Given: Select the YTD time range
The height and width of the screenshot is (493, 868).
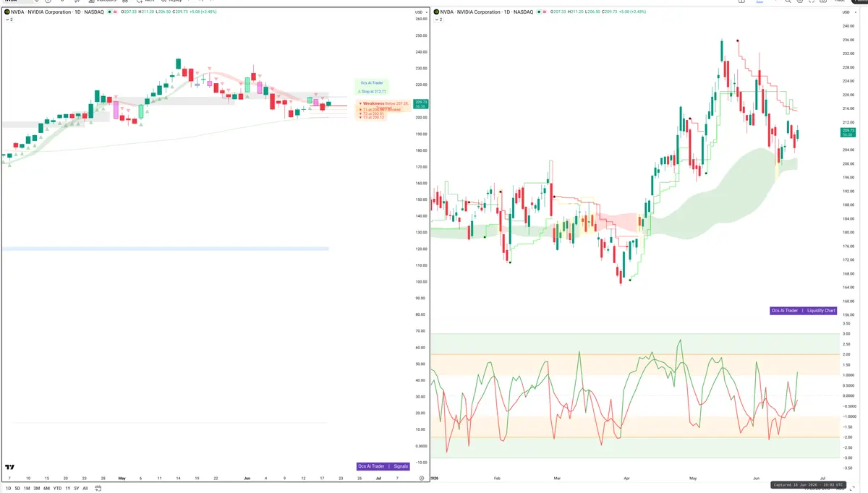Looking at the screenshot, I should pyautogui.click(x=57, y=489).
